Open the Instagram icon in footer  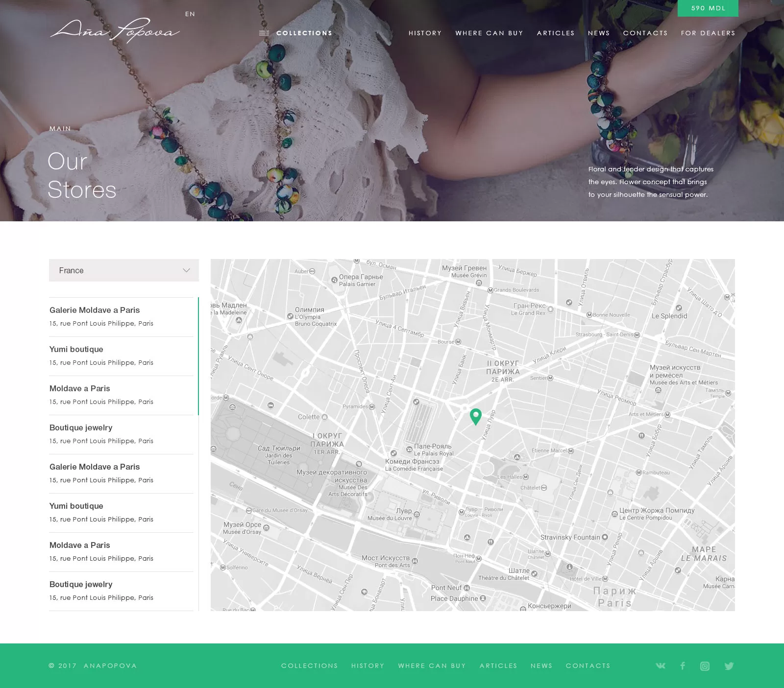tap(705, 666)
